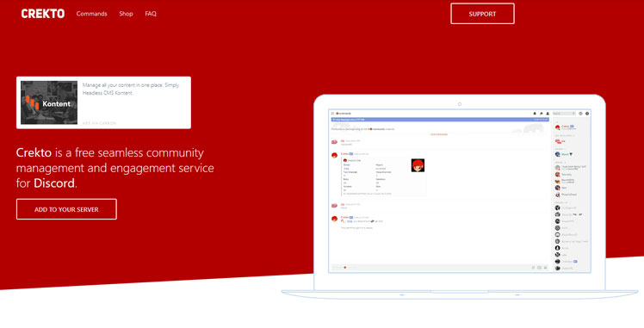Screen dimensions: 644x328
Task: Click the SUPPORT button
Action: click(x=482, y=14)
